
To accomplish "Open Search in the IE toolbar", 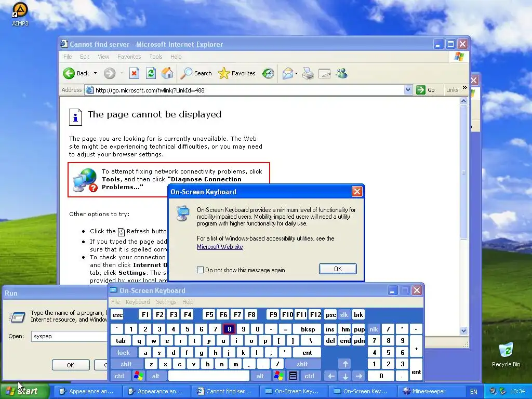I will point(196,73).
